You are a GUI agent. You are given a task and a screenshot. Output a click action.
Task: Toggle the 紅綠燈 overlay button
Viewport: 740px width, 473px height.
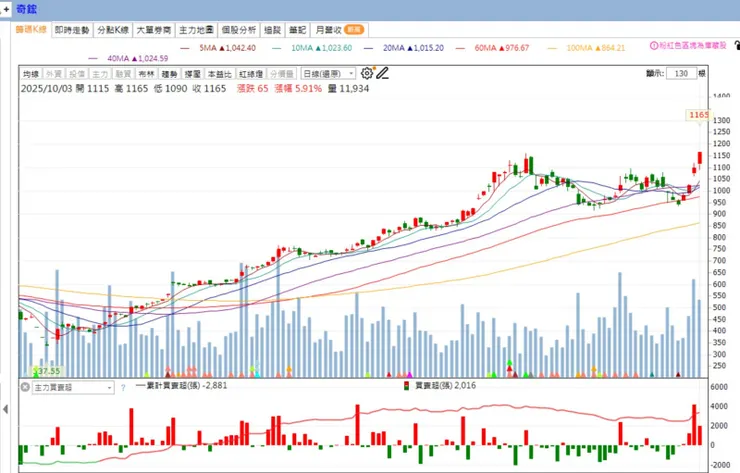point(251,74)
